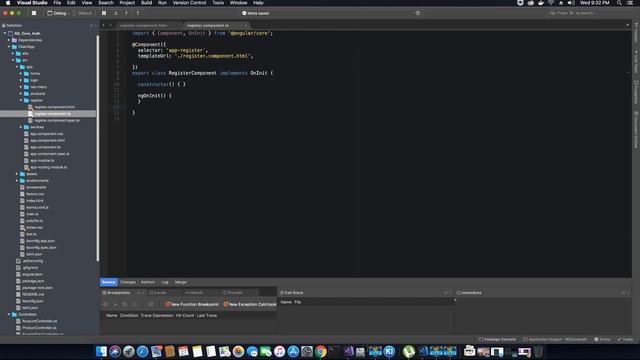Show the Tasks pad

pos(625,340)
